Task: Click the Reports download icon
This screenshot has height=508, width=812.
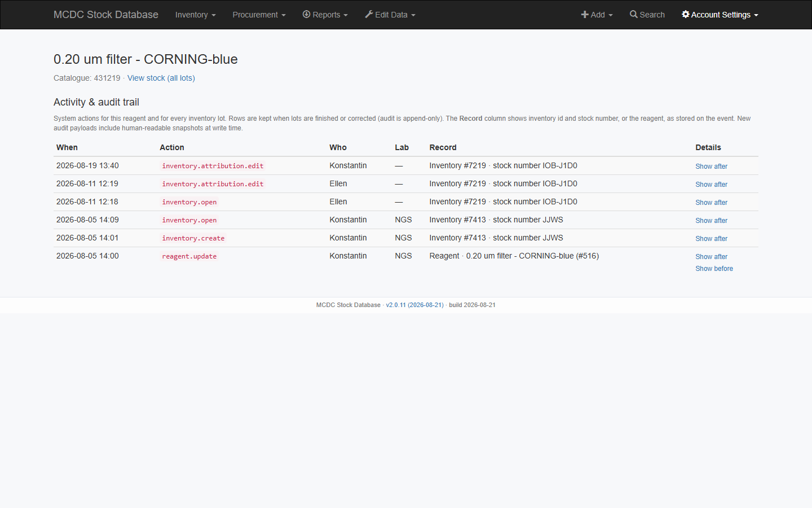Action: pos(306,14)
